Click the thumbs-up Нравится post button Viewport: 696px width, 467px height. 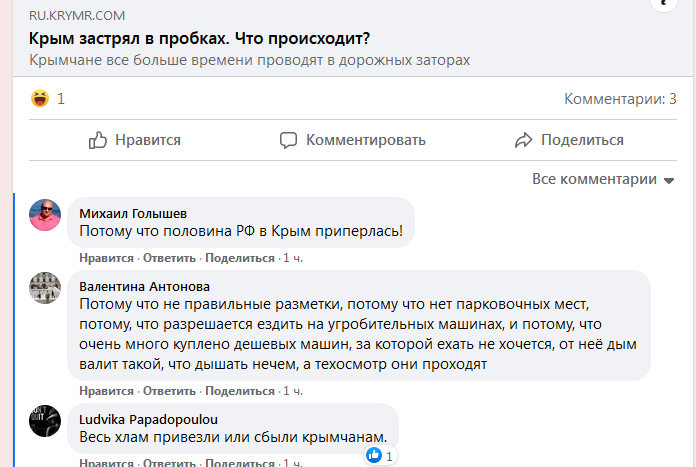pyautogui.click(x=134, y=140)
